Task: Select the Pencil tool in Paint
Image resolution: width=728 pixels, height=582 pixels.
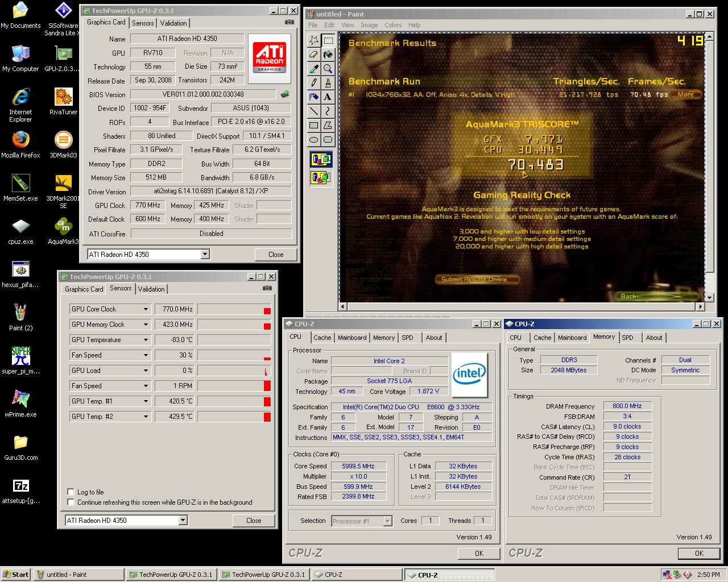Action: click(313, 83)
